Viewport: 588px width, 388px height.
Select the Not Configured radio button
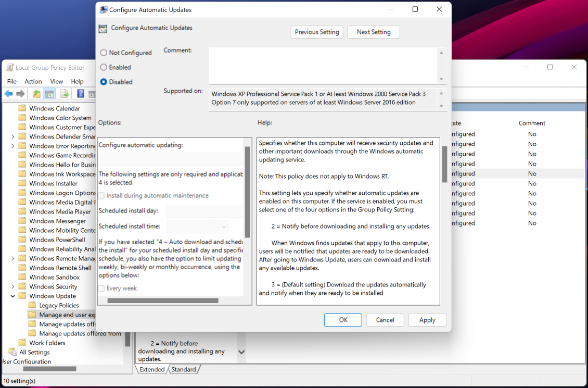point(104,53)
